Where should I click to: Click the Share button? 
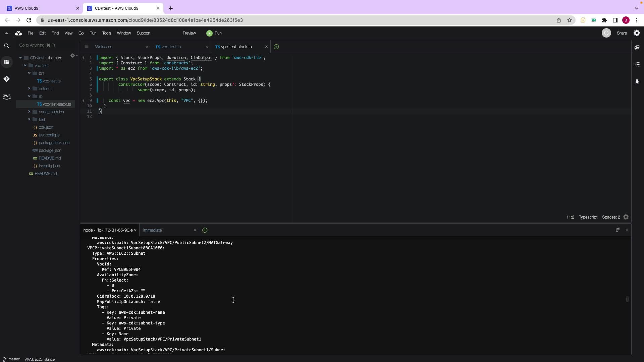click(622, 33)
